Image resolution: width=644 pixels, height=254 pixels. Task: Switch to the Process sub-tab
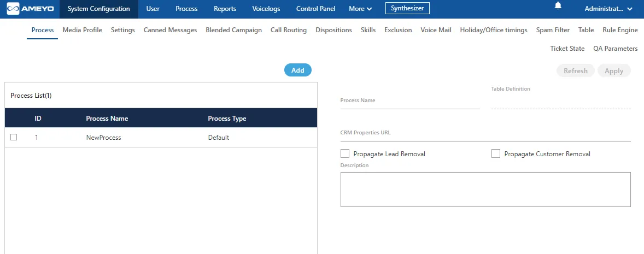pos(42,30)
